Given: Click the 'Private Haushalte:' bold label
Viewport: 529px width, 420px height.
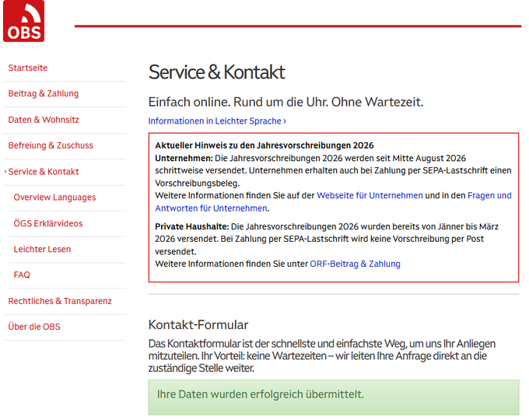Looking at the screenshot, I should click(x=191, y=226).
